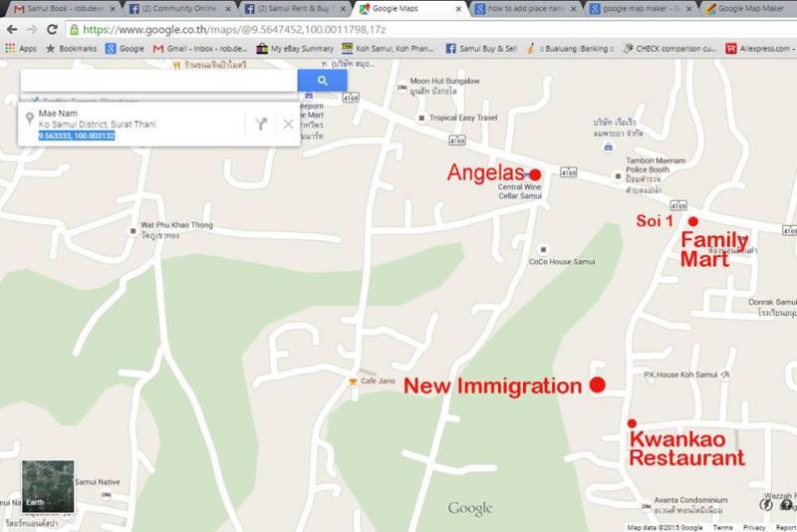Screen dimensions: 797x532
Task: Click the shopping icon by บริษัท เรือเร็ว label
Action: (x=608, y=147)
